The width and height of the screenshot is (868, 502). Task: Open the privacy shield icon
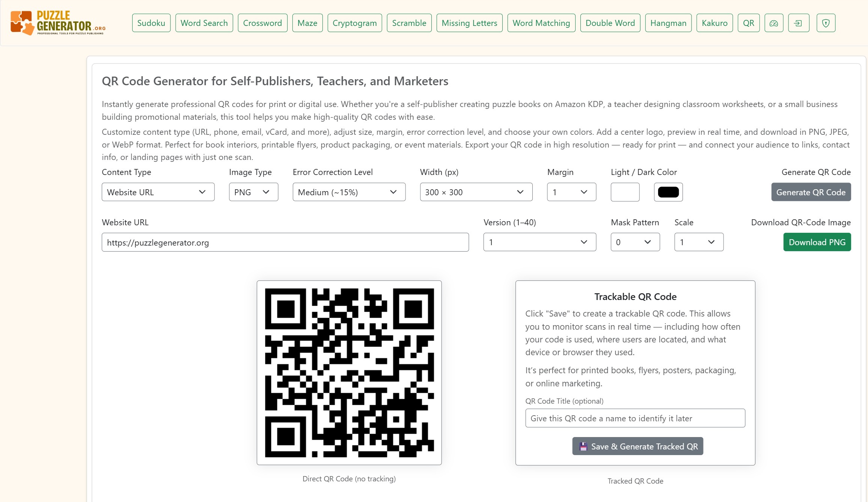(x=826, y=23)
